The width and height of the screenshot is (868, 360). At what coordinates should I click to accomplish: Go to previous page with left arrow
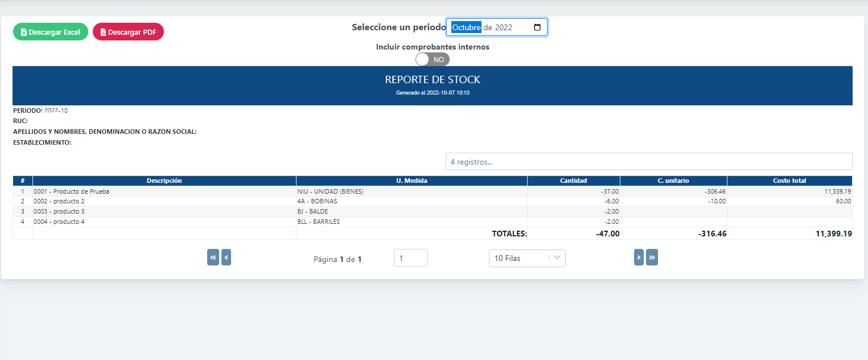[226, 257]
